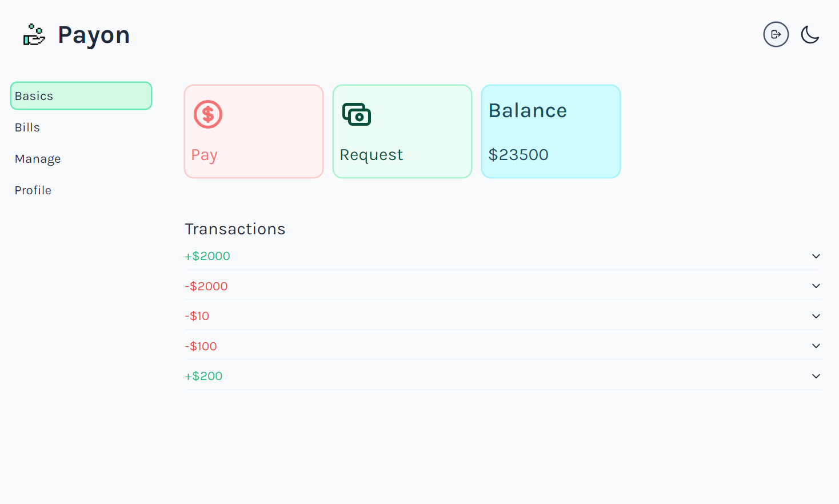Toggle dark mode with the moon icon
Screen dimensions: 839x504
tap(810, 34)
